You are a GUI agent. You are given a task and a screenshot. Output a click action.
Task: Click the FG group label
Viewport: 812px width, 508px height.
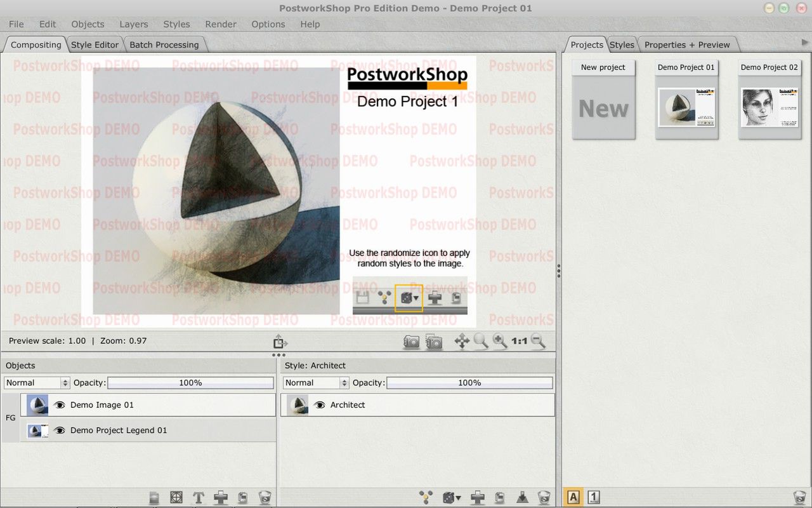pyautogui.click(x=11, y=418)
